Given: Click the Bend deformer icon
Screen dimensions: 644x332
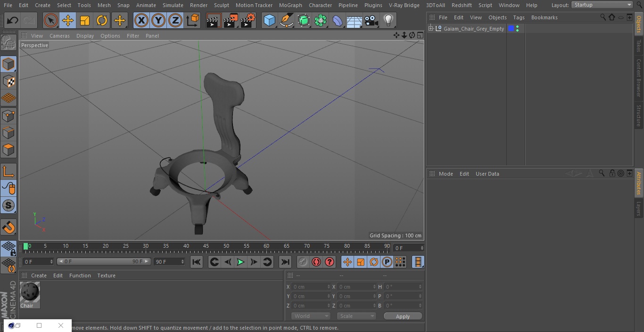Looking at the screenshot, I should [338, 20].
